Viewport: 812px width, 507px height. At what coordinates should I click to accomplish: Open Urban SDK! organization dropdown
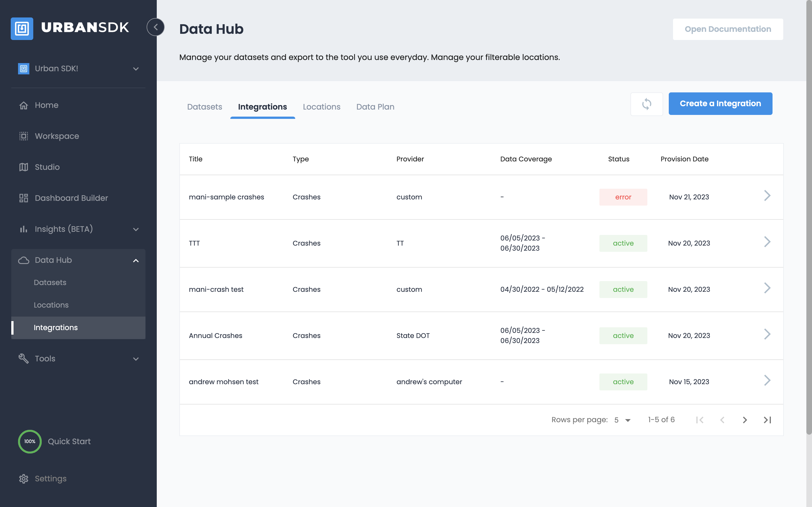tap(78, 69)
